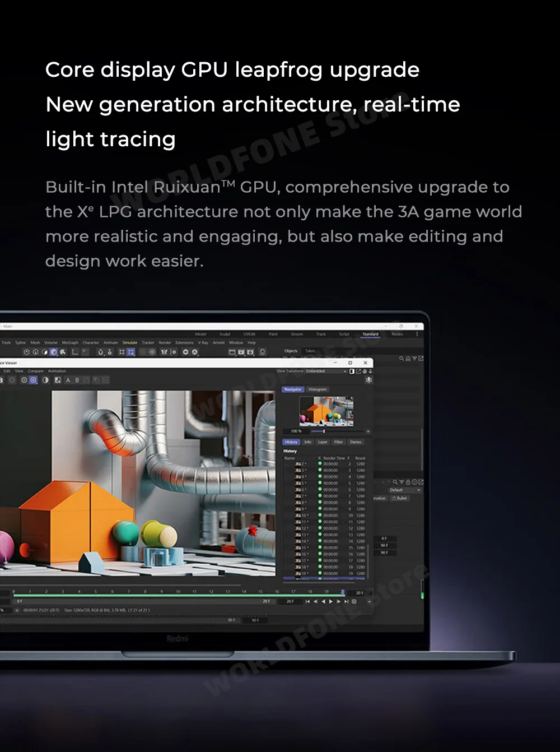
Task: Open Picture Viewer Compare menu
Action: pyautogui.click(x=35, y=371)
